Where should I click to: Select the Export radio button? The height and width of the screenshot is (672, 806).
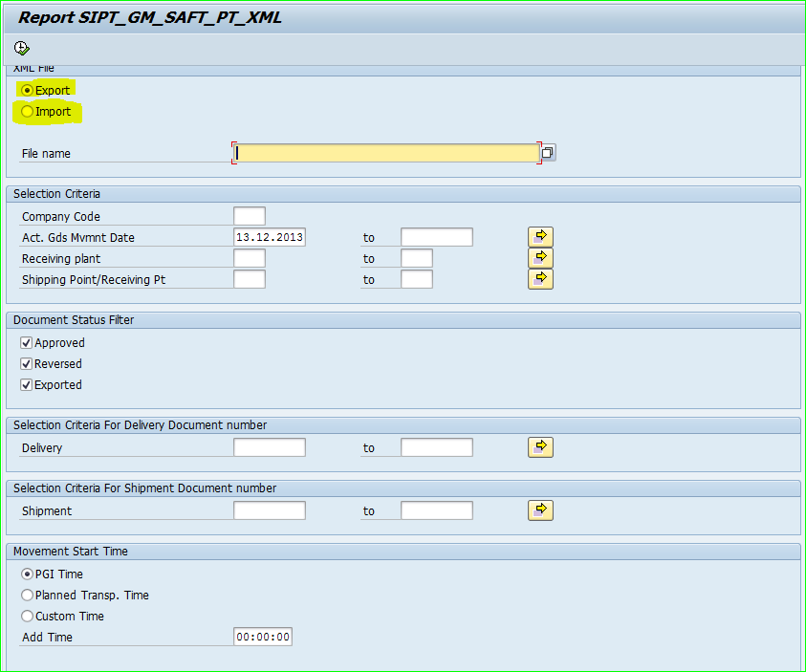coord(27,90)
